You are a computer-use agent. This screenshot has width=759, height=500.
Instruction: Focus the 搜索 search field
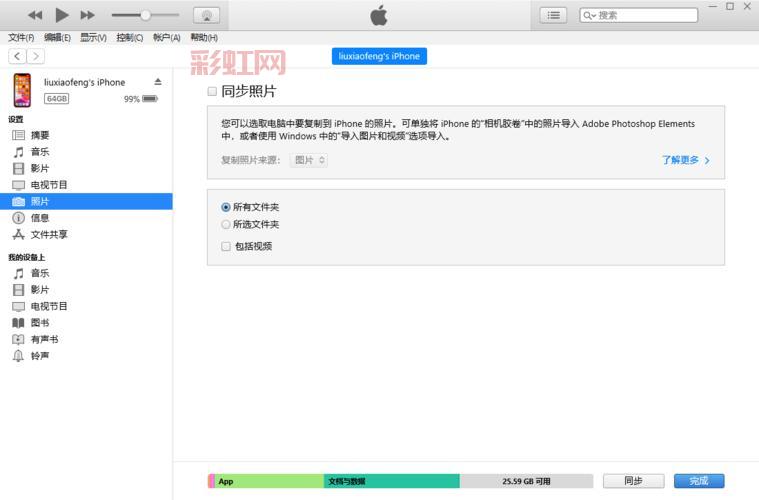pos(639,15)
